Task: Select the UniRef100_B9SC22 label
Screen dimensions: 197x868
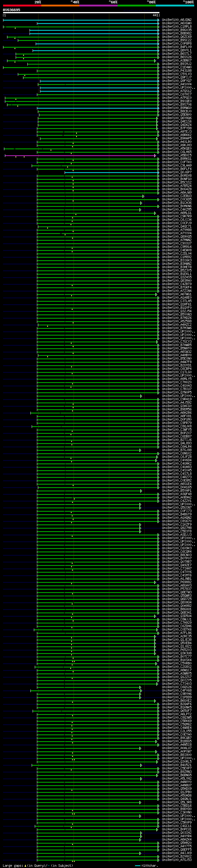Action: (177, 40)
